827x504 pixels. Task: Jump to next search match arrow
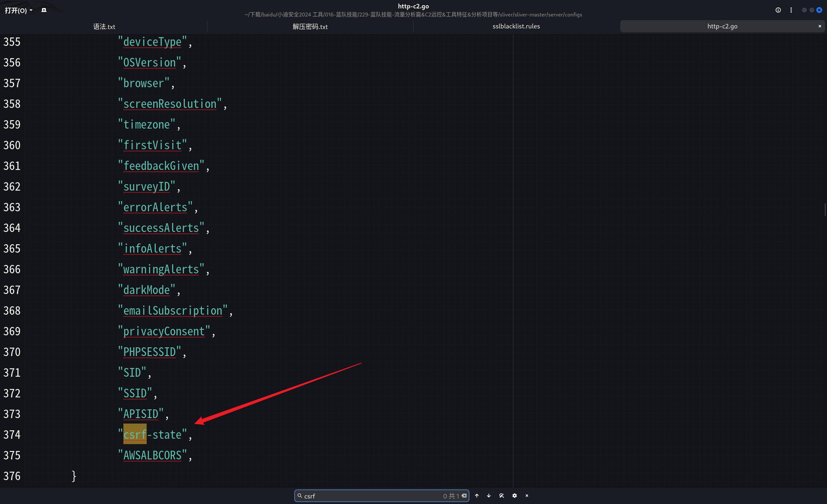[x=489, y=496]
